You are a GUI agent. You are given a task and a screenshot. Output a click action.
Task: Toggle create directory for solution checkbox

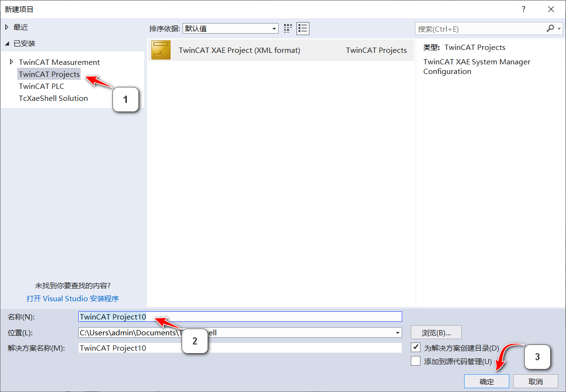click(416, 348)
